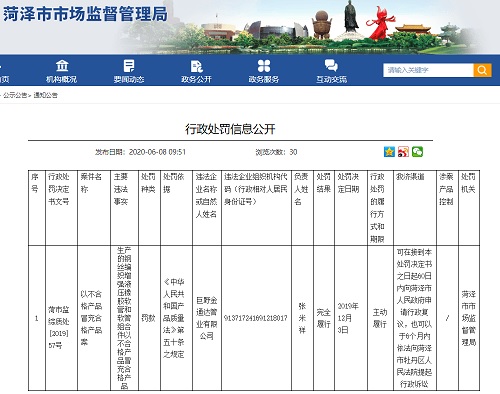Select the 违法企业名称或自然人姓名 header
This screenshot has height=394, width=500.
tap(207, 208)
